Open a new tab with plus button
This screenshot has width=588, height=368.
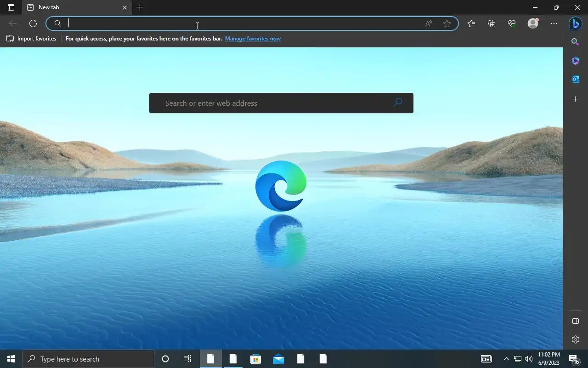(x=140, y=7)
